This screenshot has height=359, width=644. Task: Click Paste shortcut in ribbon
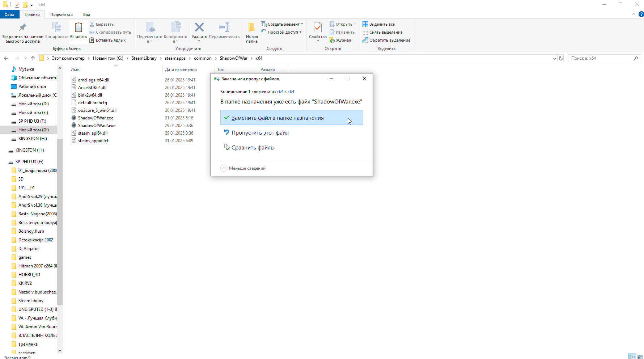pos(107,40)
